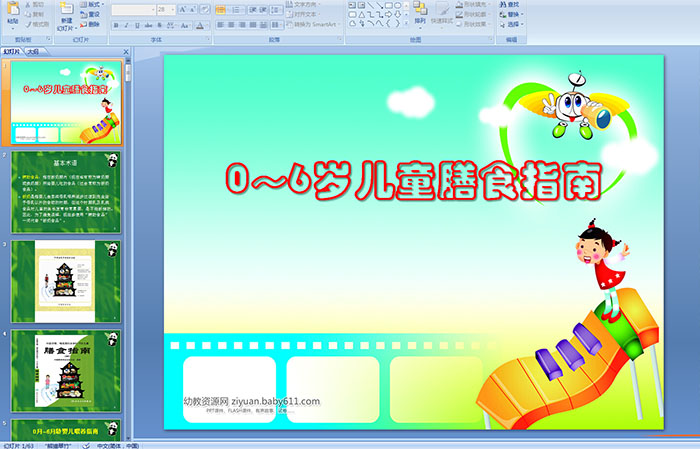Select the horizontal Text Box shape

coord(352,5)
